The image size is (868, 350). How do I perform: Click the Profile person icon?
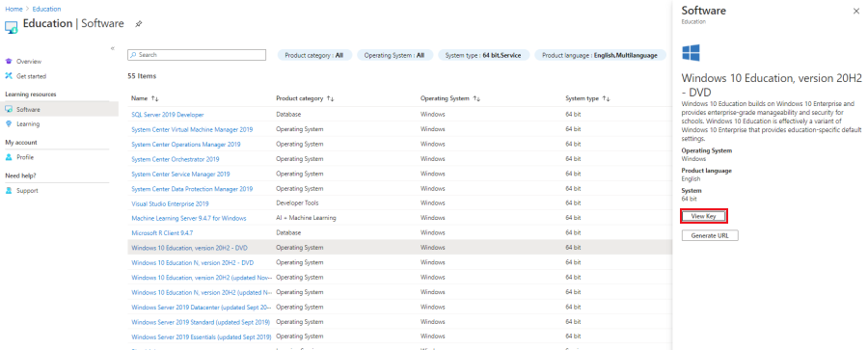point(9,157)
